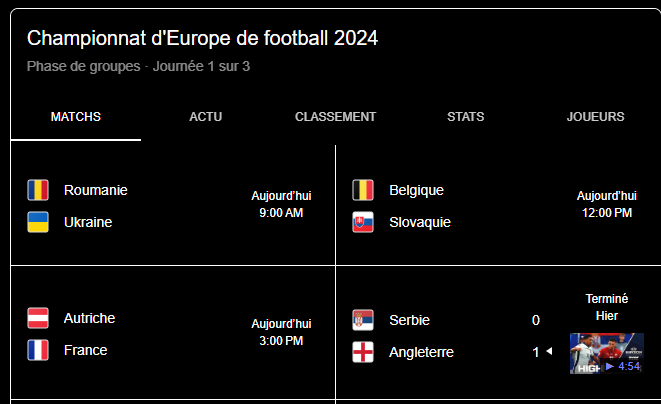Click the Austria flag icon
This screenshot has width=661, height=404.
click(x=38, y=318)
